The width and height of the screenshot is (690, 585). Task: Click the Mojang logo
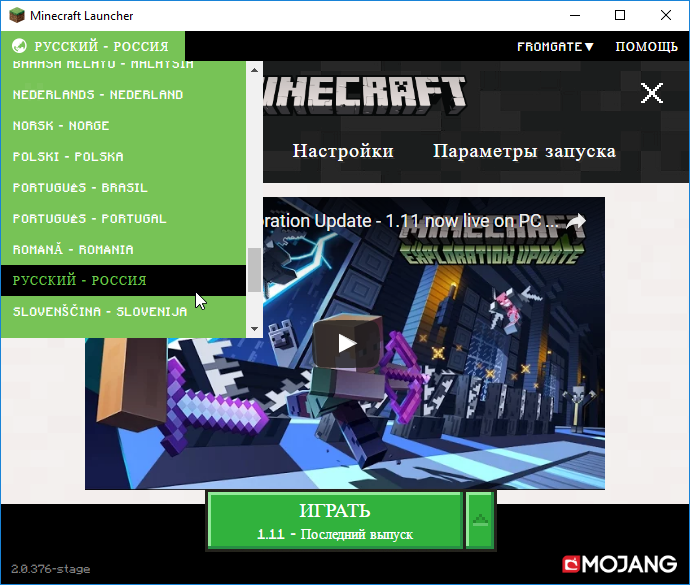pos(621,563)
